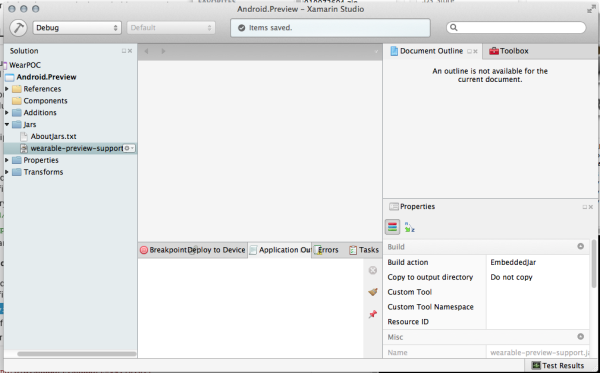Image resolution: width=600 pixels, height=373 pixels.
Task: Enter fullscreen with the window corner arrows
Action: (x=591, y=10)
